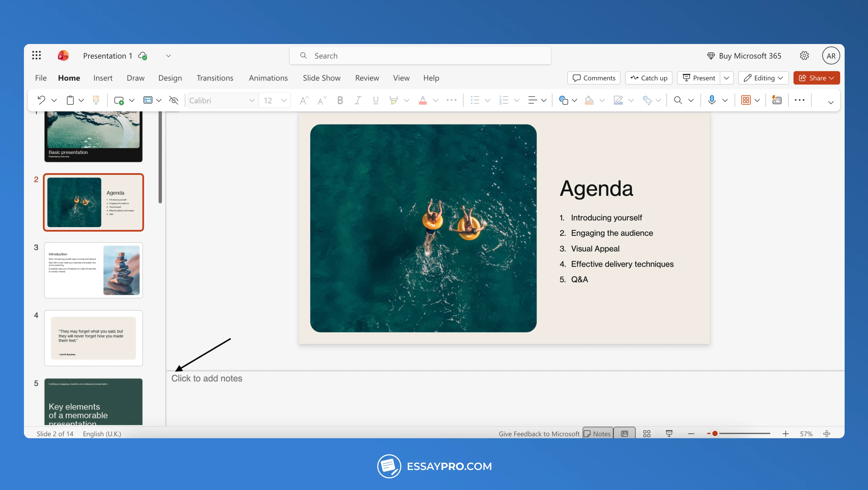Image resolution: width=868 pixels, height=490 pixels.
Task: Open the Comments panel
Action: click(x=593, y=78)
